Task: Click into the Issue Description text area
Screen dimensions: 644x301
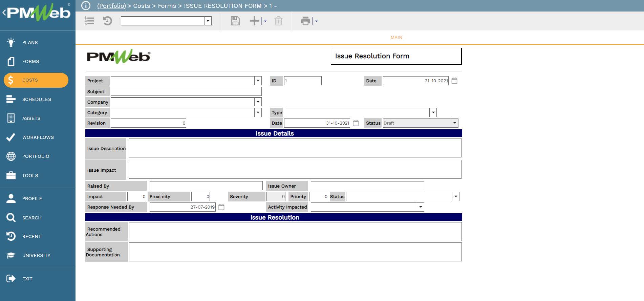Action: pyautogui.click(x=295, y=148)
